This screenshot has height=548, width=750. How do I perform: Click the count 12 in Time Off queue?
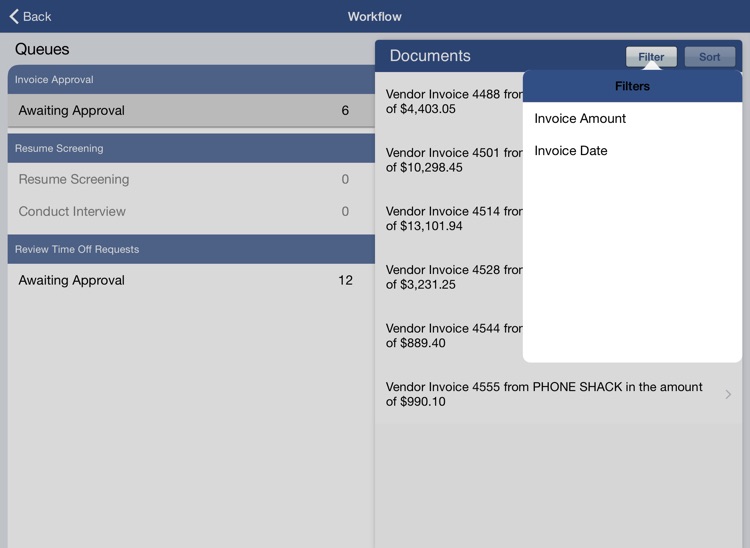point(345,280)
